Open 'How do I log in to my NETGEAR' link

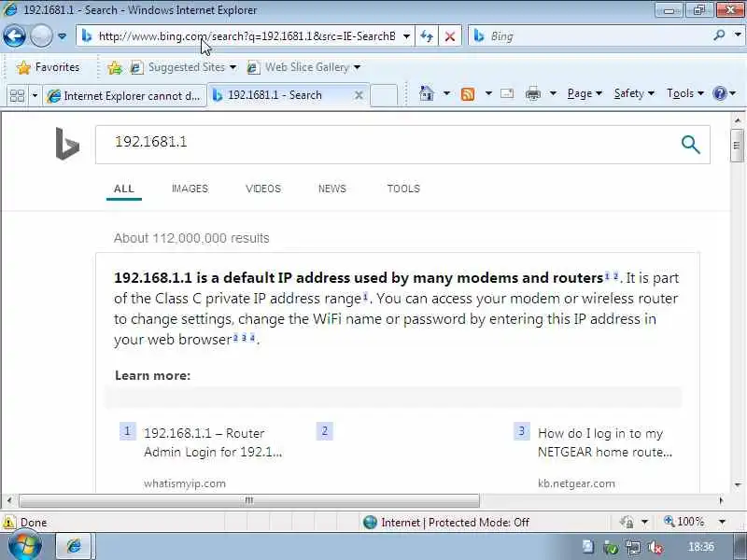coord(604,442)
